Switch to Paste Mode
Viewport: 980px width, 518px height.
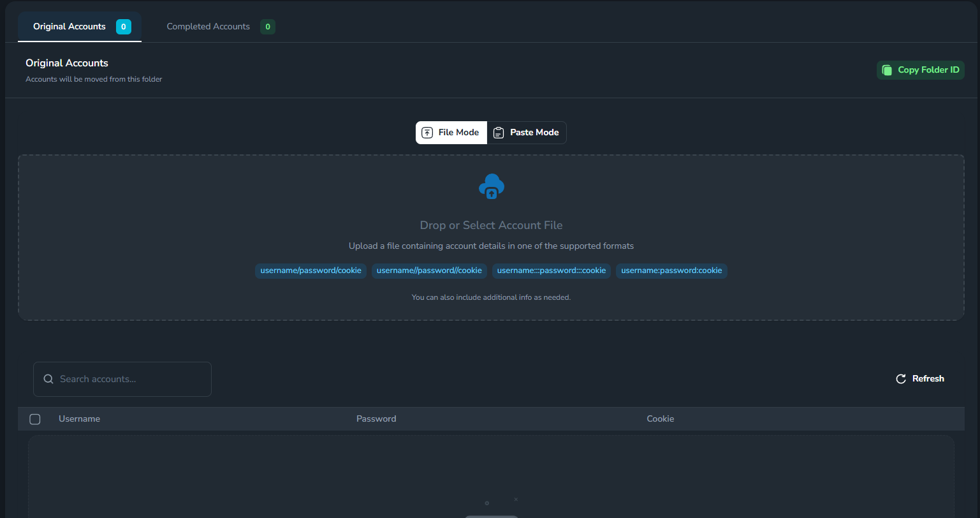(x=527, y=133)
